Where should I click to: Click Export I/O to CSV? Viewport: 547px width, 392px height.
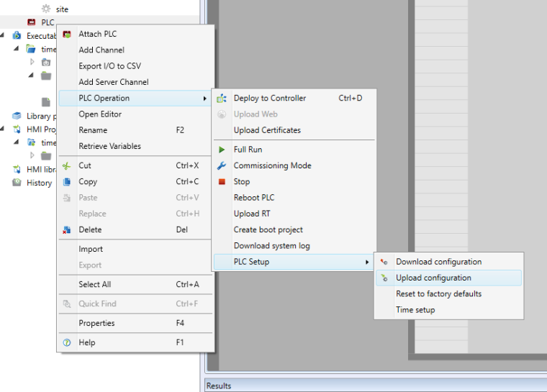tap(109, 66)
